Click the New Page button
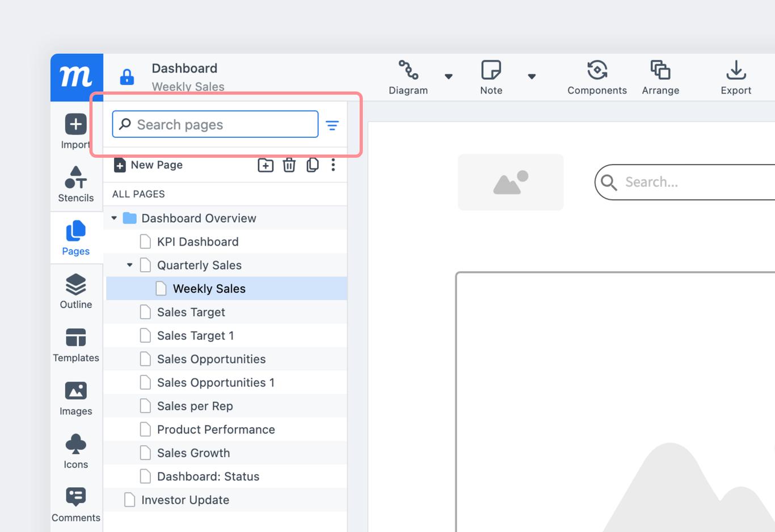Screen dimensions: 775x532 tap(148, 165)
